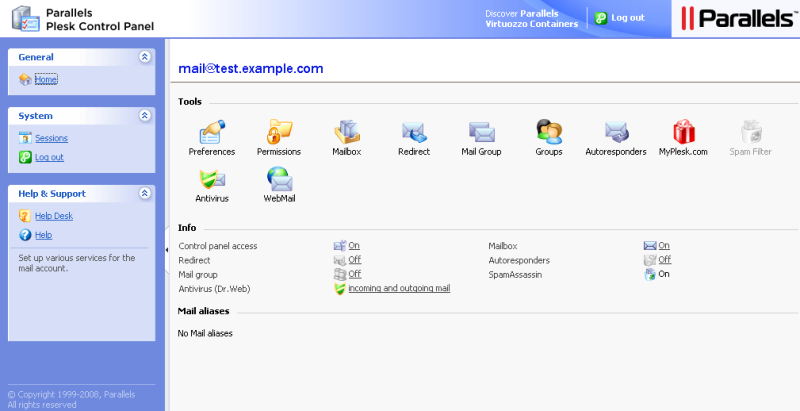
Task: Click the Parallels logo
Action: [x=738, y=18]
